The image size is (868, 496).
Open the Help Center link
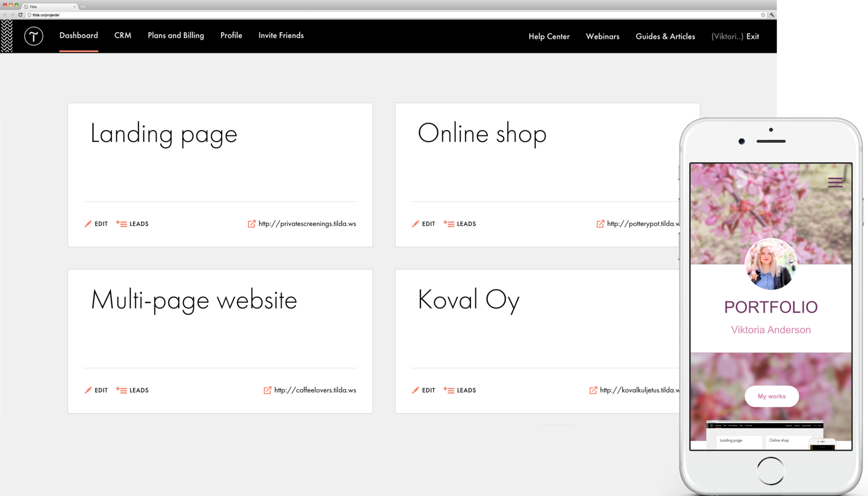tap(549, 37)
